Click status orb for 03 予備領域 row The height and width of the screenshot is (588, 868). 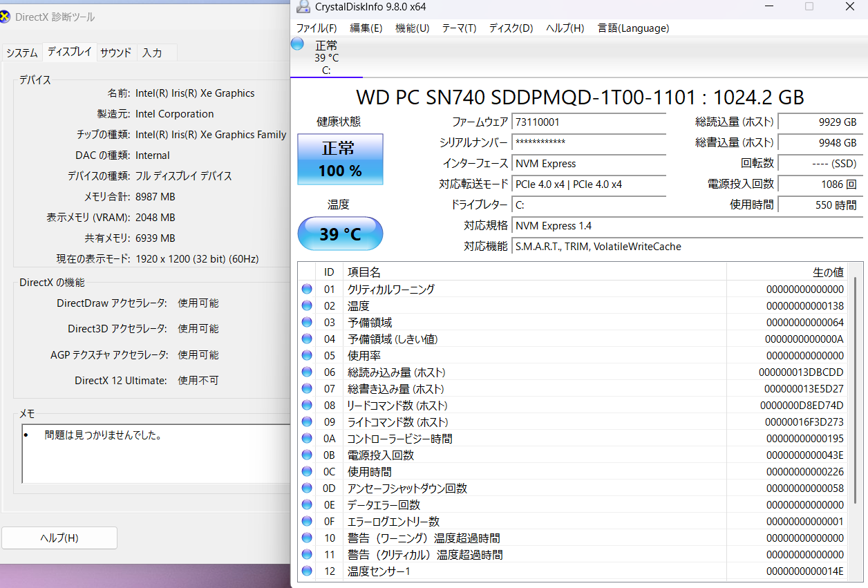click(x=307, y=323)
